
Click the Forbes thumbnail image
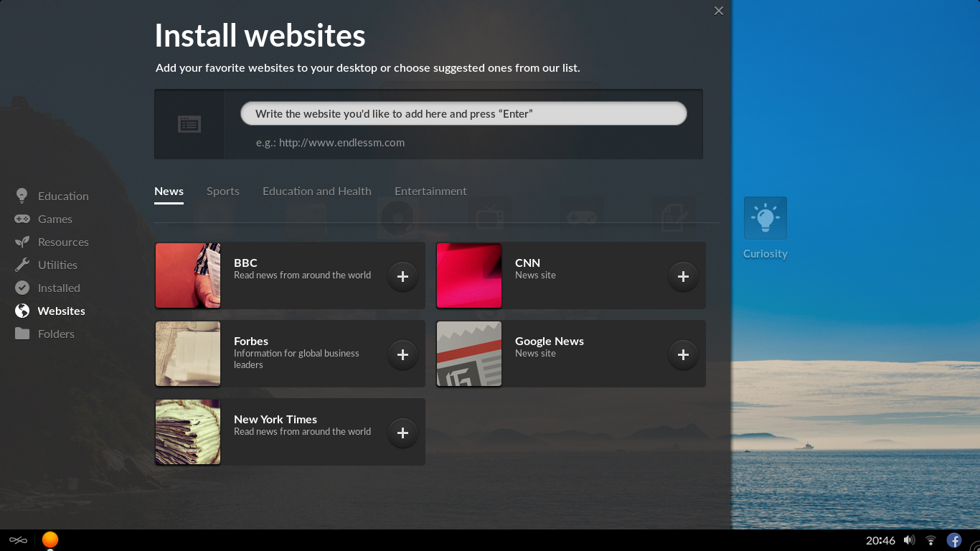click(188, 354)
